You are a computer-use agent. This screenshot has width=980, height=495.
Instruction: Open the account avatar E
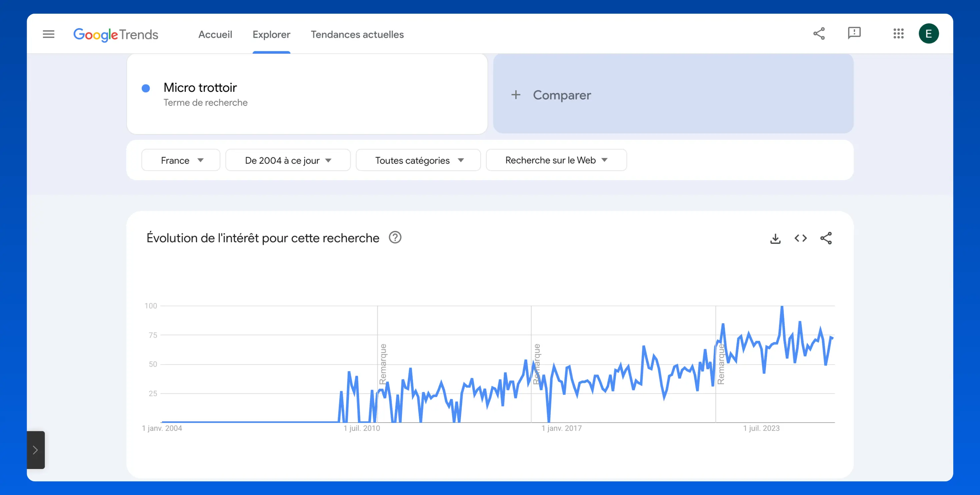pos(928,33)
